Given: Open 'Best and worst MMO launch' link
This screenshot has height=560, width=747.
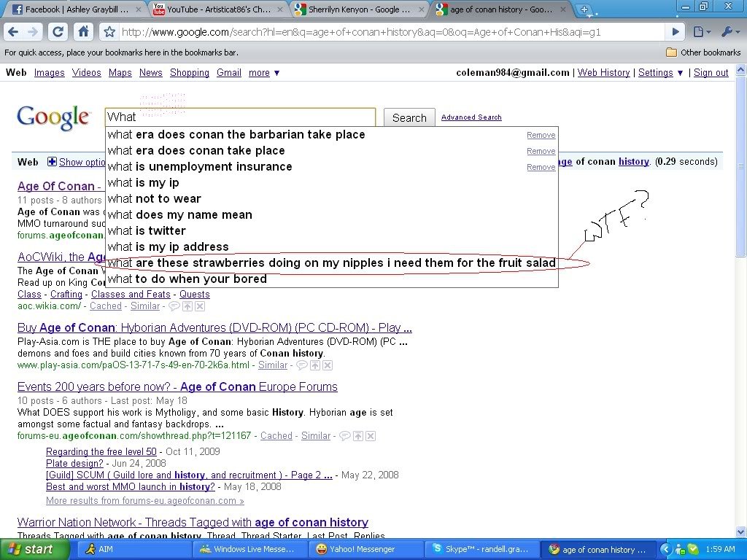Looking at the screenshot, I should 130,486.
